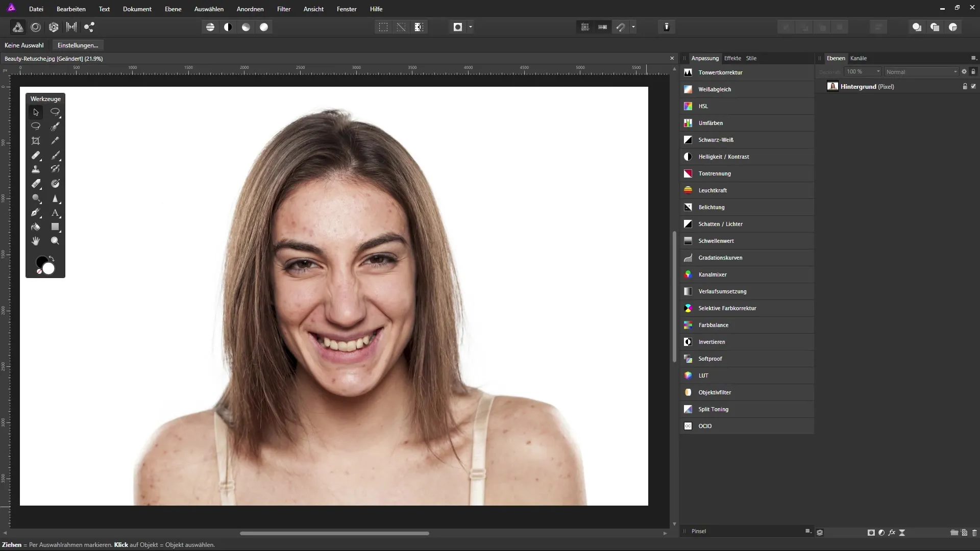Invert the pixel selection via toolbar

tap(419, 27)
